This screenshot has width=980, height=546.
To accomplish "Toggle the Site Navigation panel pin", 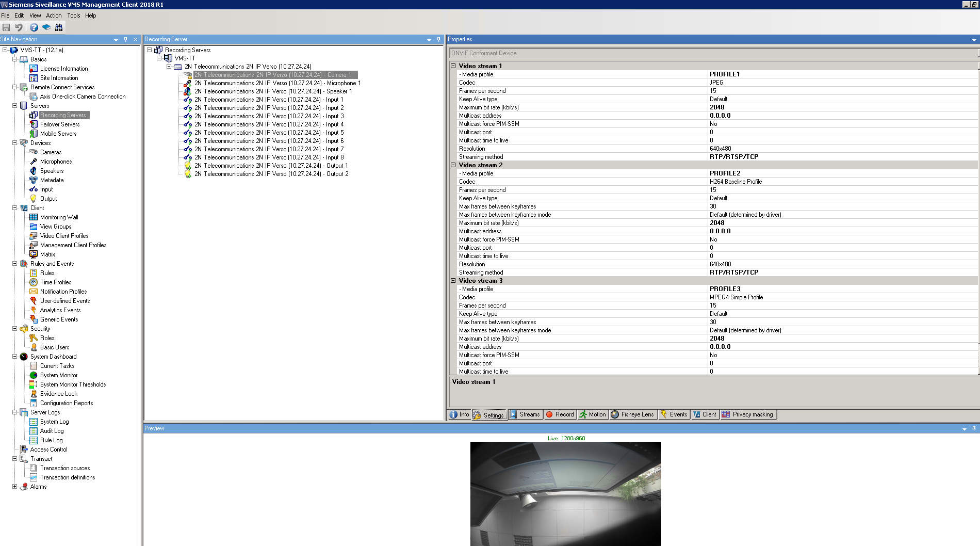I will pyautogui.click(x=125, y=39).
